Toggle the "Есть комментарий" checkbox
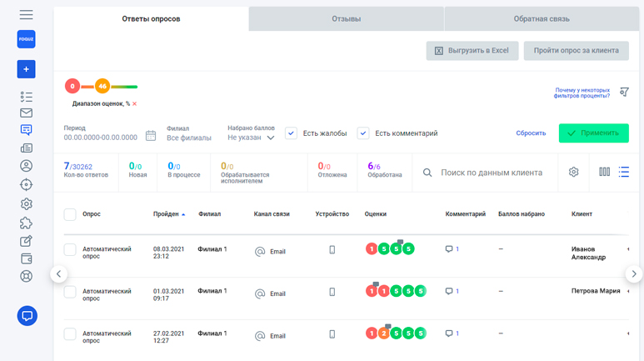Image resolution: width=644 pixels, height=361 pixels. pyautogui.click(x=363, y=133)
